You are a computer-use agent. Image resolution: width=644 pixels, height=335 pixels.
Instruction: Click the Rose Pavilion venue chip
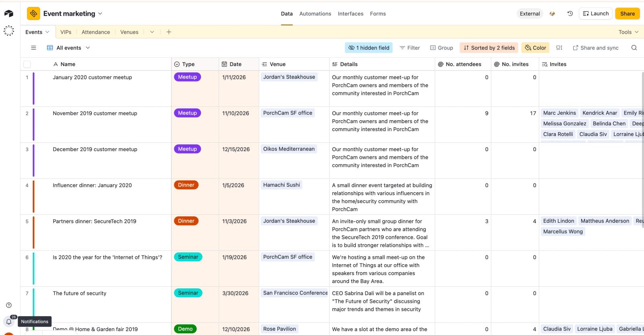tap(279, 329)
